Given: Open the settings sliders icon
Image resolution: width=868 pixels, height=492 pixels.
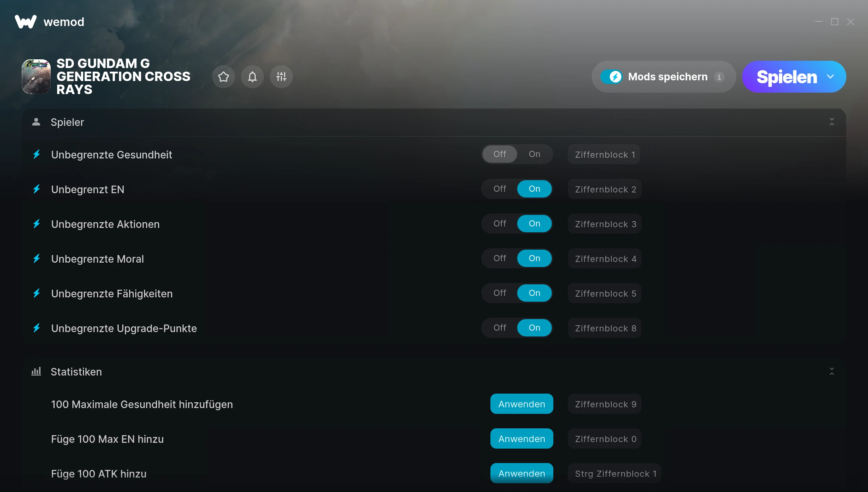Looking at the screenshot, I should pos(281,77).
